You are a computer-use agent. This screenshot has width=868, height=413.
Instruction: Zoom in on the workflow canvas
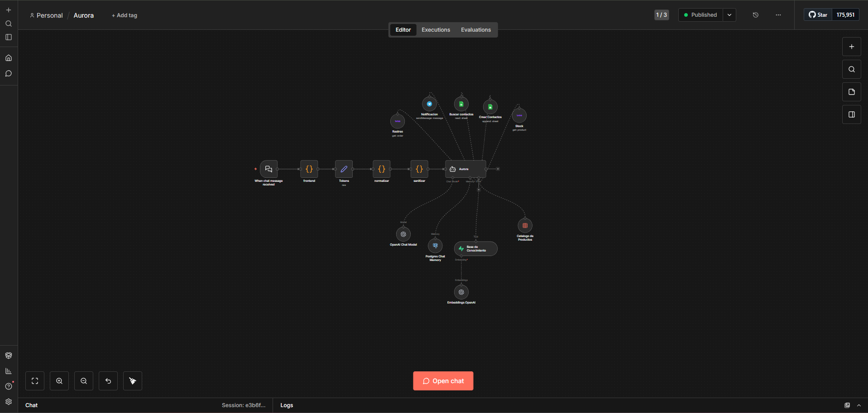pyautogui.click(x=59, y=381)
